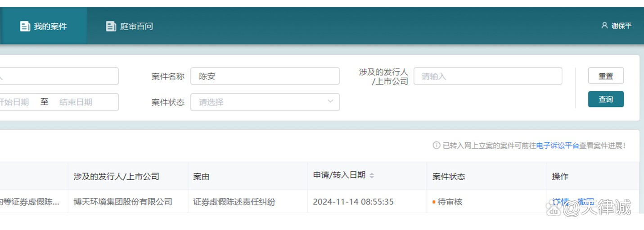The image size is (644, 230).
Task: Click the 案由 column header
Action: [x=248, y=176]
